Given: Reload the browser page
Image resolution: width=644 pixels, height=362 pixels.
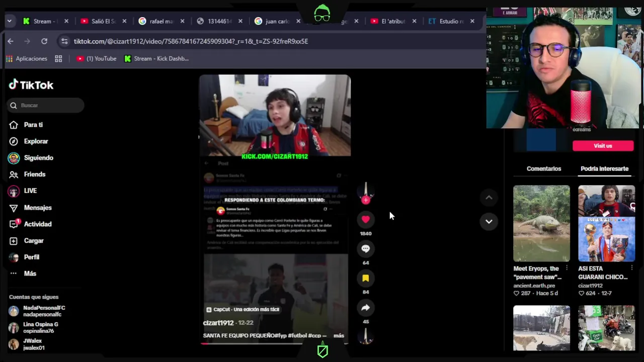Looking at the screenshot, I should tap(44, 41).
